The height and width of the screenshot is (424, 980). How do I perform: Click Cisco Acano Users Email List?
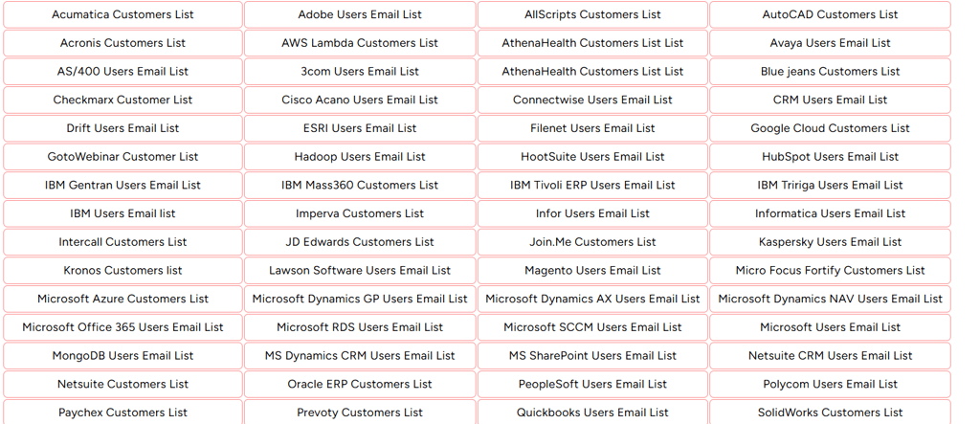pos(360,100)
